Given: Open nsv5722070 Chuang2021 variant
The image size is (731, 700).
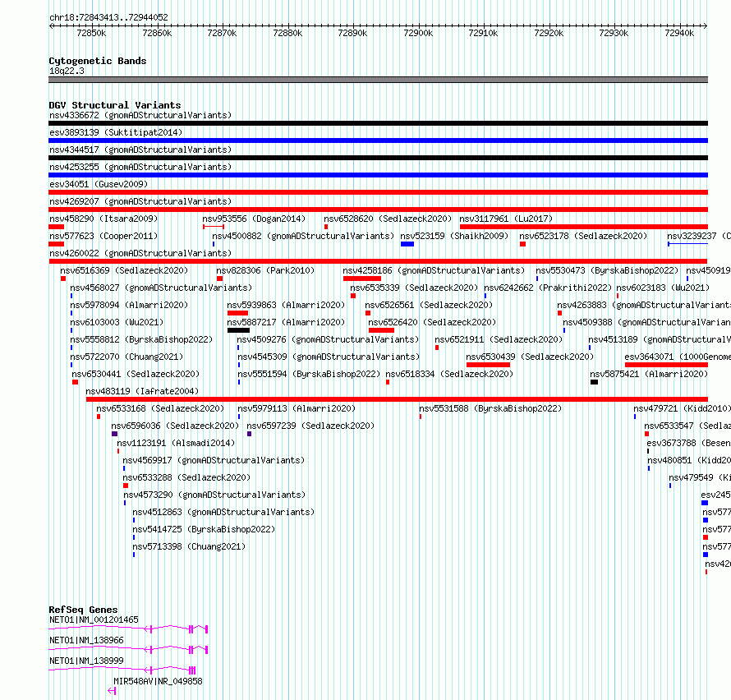Looking at the screenshot, I should click(126, 357).
